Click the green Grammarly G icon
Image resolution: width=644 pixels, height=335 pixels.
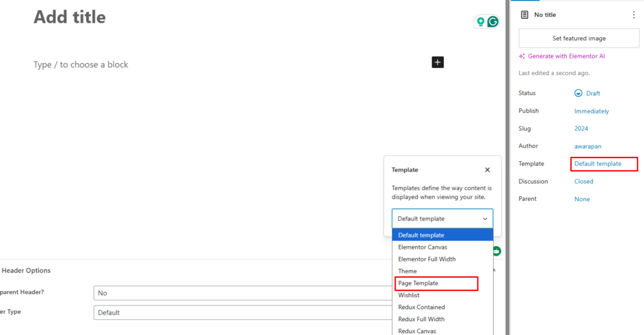(493, 22)
